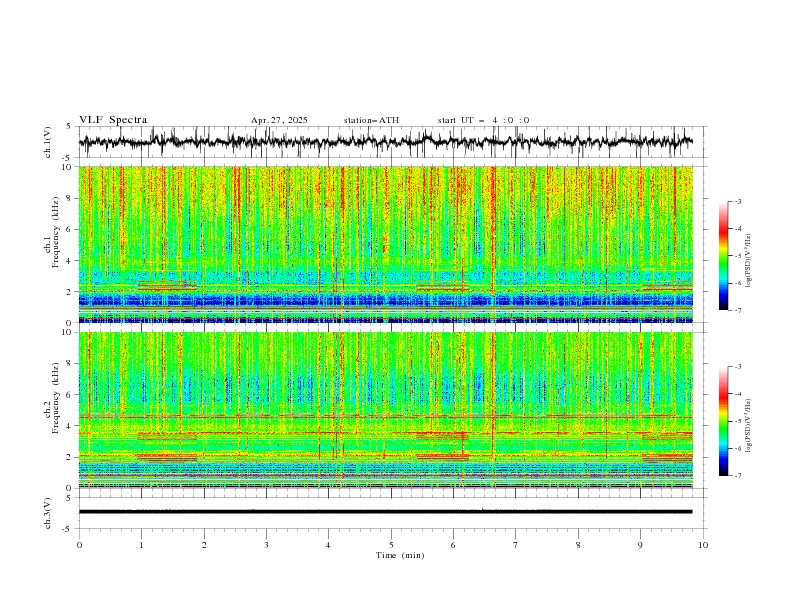Screen dimensions: 792x612
Task: Click the ch.2 spectrogram panel
Action: click(386, 410)
